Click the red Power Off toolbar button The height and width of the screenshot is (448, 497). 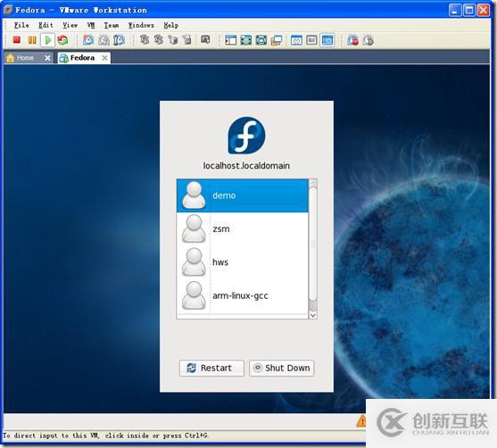(17, 40)
